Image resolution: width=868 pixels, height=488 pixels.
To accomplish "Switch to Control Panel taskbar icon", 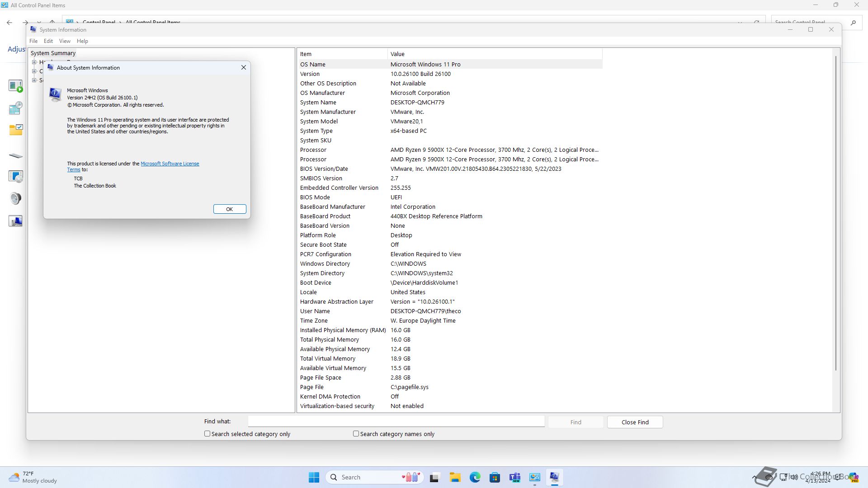I will click(534, 477).
